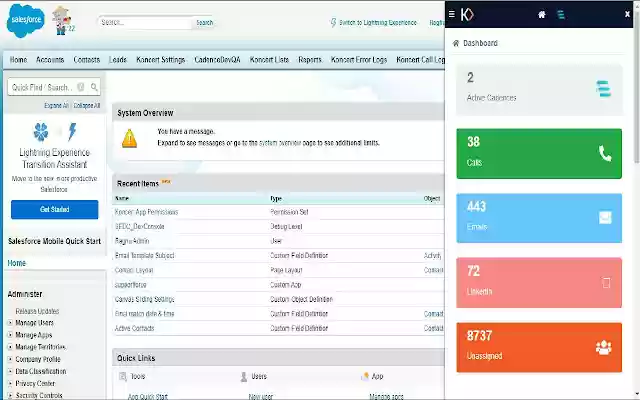Click Switch to Lightning Experience link

(378, 22)
